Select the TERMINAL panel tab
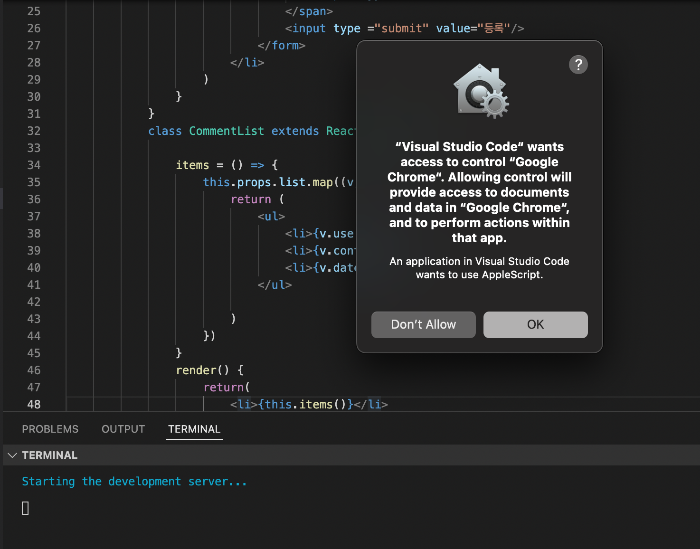This screenshot has height=549, width=700. (x=194, y=429)
